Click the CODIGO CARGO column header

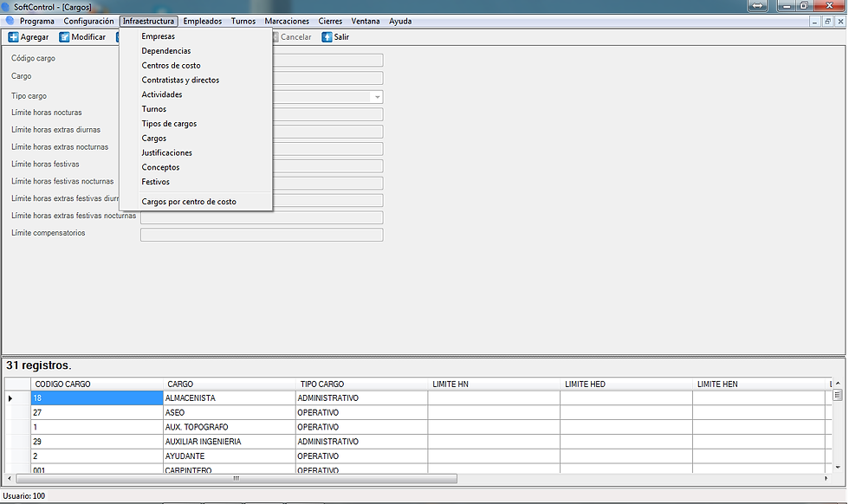tap(97, 384)
